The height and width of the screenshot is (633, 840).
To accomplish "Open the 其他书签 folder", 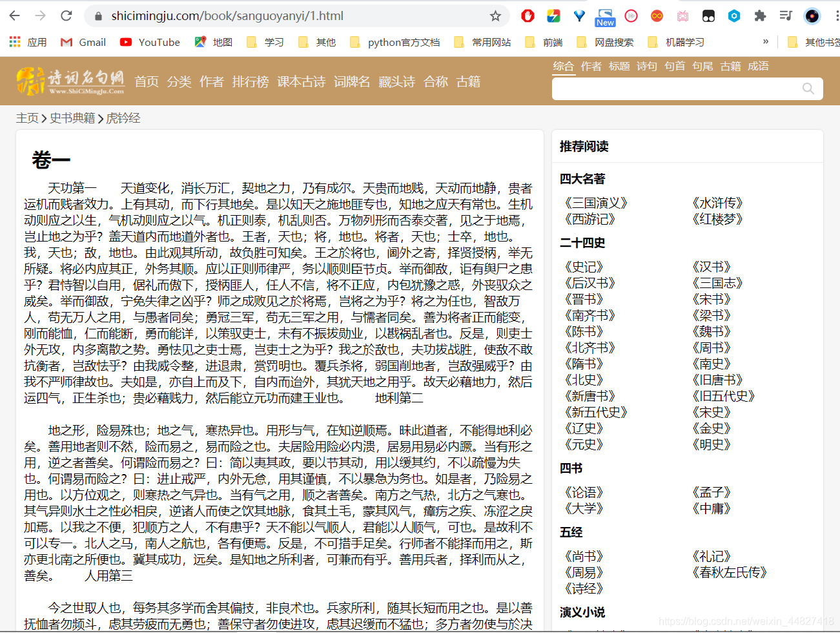I will point(814,42).
